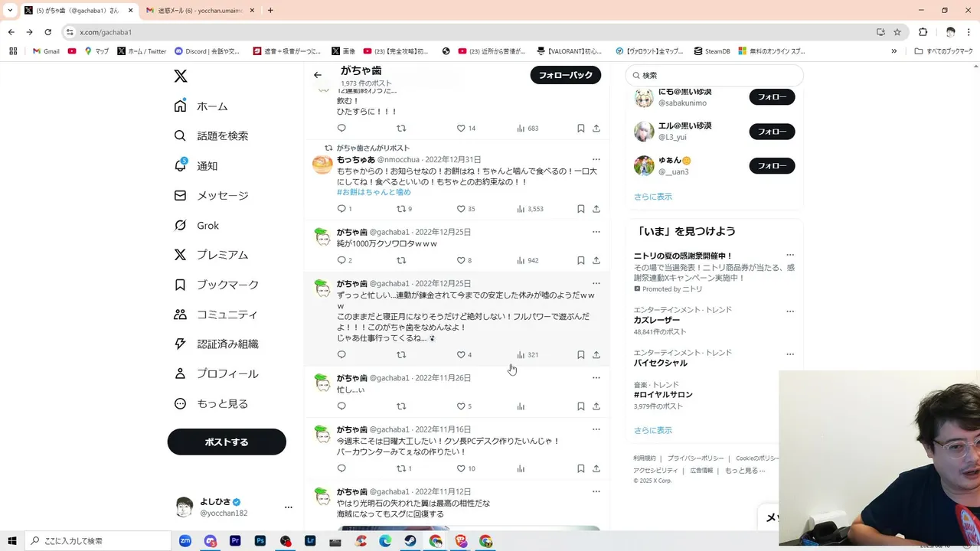The height and width of the screenshot is (551, 980).
Task: Switch to the 迷惑メール browser tab
Action: [x=200, y=11]
